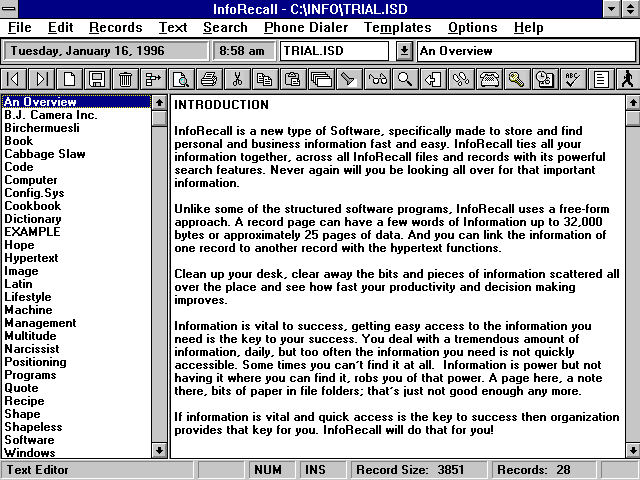Click the new blank record icon

[x=69, y=79]
